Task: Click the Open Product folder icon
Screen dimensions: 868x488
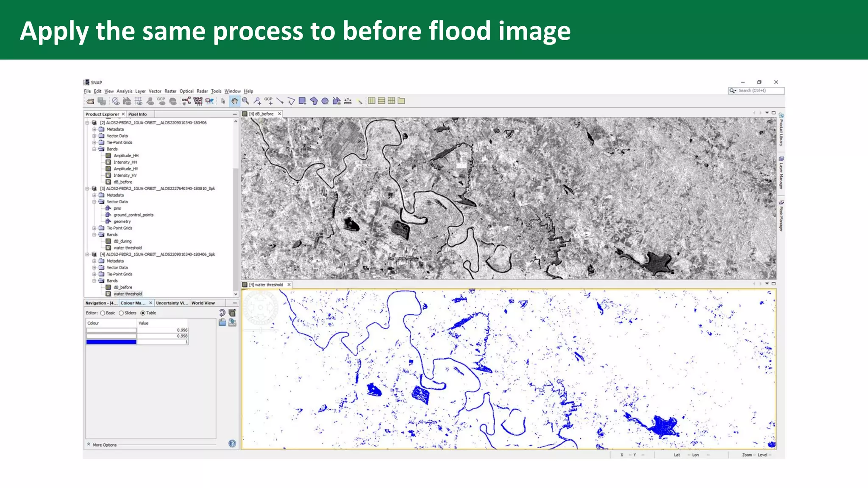Action: coord(90,101)
